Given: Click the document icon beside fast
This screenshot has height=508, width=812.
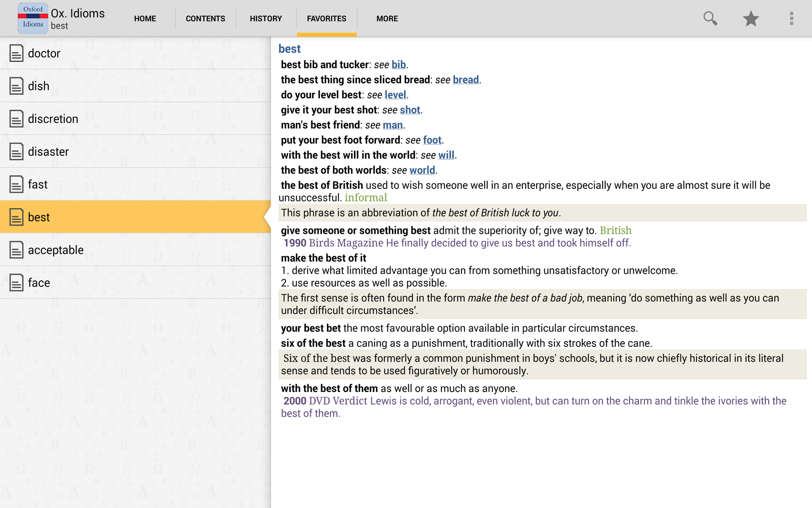Looking at the screenshot, I should [16, 184].
